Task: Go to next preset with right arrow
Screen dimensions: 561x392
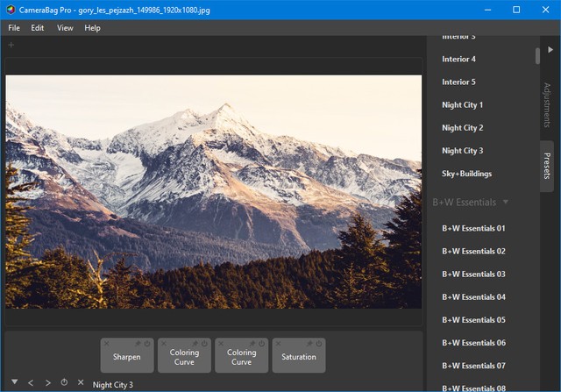Action: (x=47, y=383)
